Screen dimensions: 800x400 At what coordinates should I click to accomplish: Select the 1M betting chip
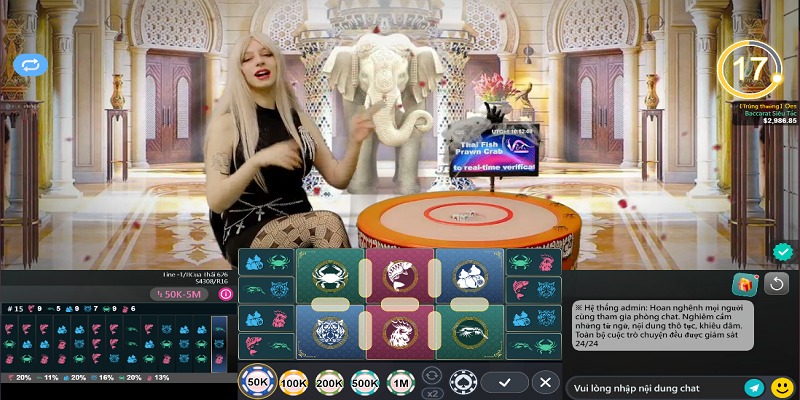[x=400, y=383]
